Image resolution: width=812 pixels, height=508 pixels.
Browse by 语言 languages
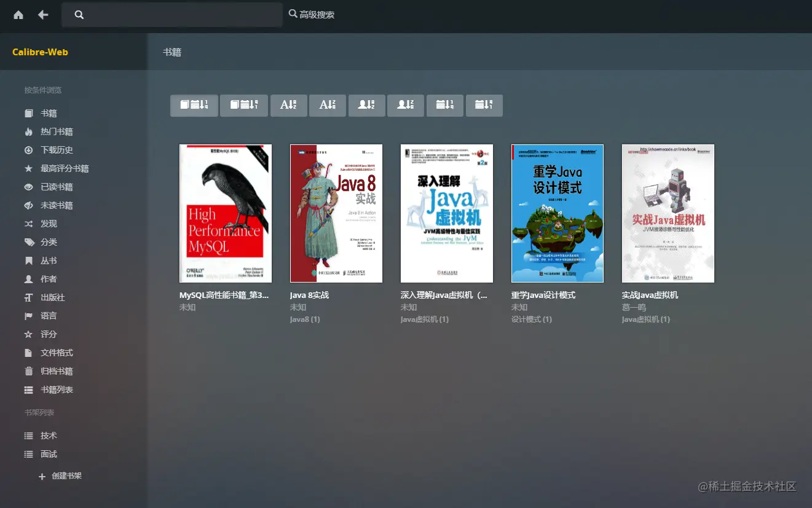(x=49, y=316)
